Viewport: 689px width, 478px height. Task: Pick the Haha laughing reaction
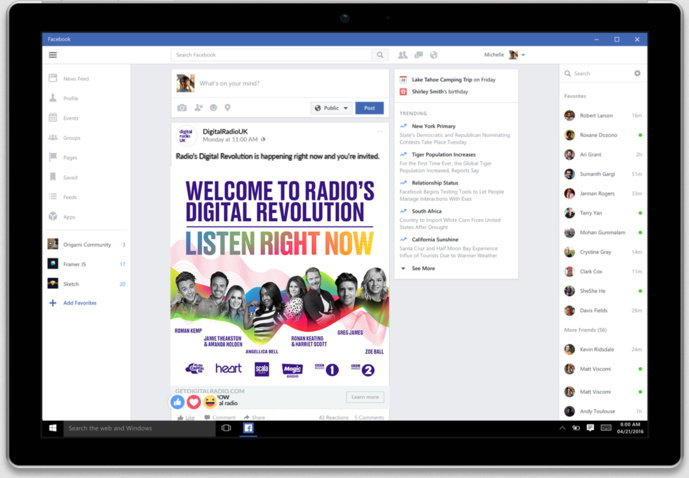(x=210, y=402)
